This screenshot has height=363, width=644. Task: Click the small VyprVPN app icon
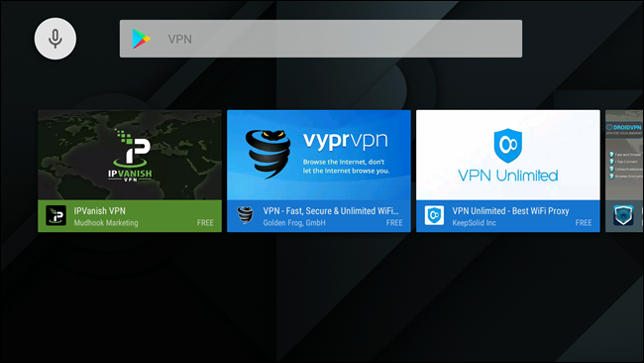[245, 216]
